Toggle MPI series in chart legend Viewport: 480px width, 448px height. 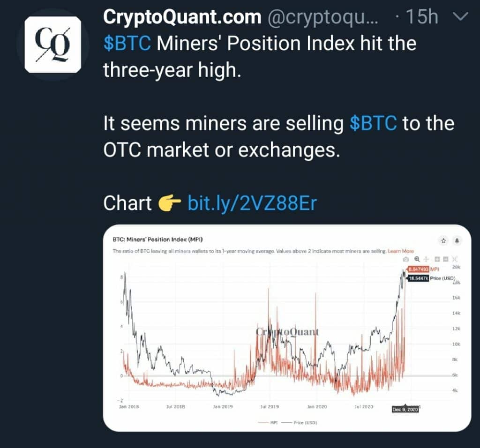tap(268, 423)
